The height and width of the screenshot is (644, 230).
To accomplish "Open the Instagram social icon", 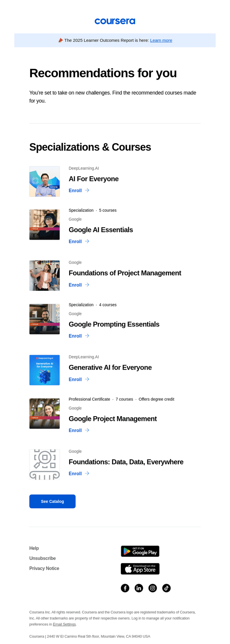I will [x=153, y=588].
